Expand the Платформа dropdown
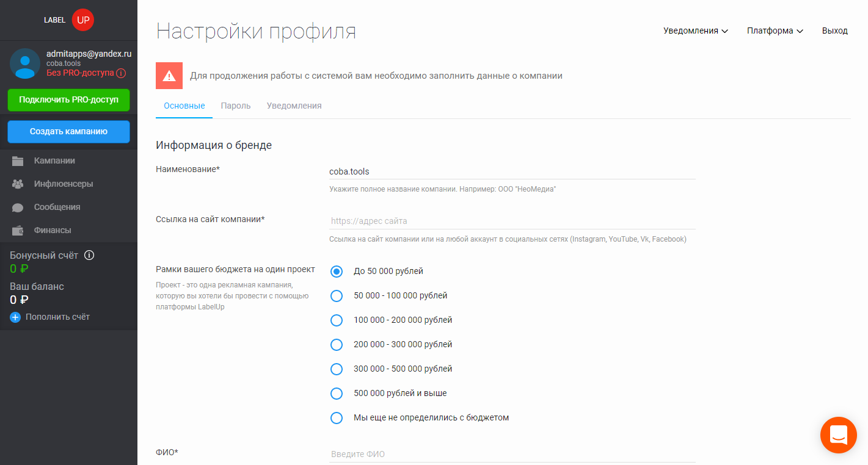 coord(775,30)
